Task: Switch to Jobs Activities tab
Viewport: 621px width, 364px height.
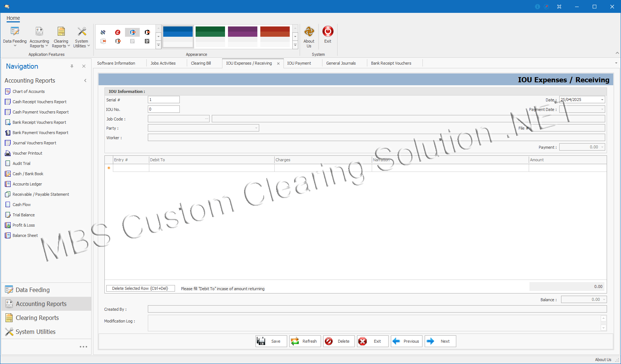Action: tap(163, 63)
